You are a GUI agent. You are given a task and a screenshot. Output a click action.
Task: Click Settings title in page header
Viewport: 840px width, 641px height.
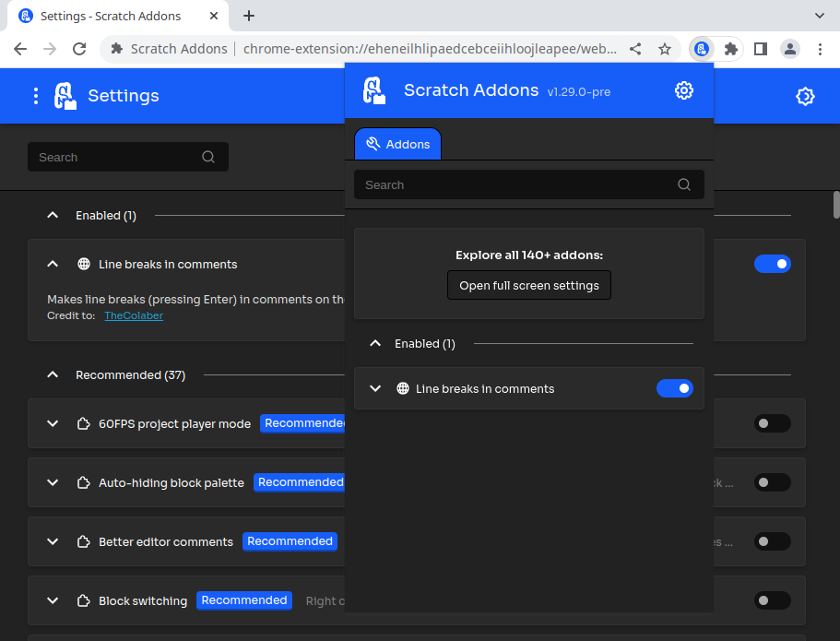124,96
